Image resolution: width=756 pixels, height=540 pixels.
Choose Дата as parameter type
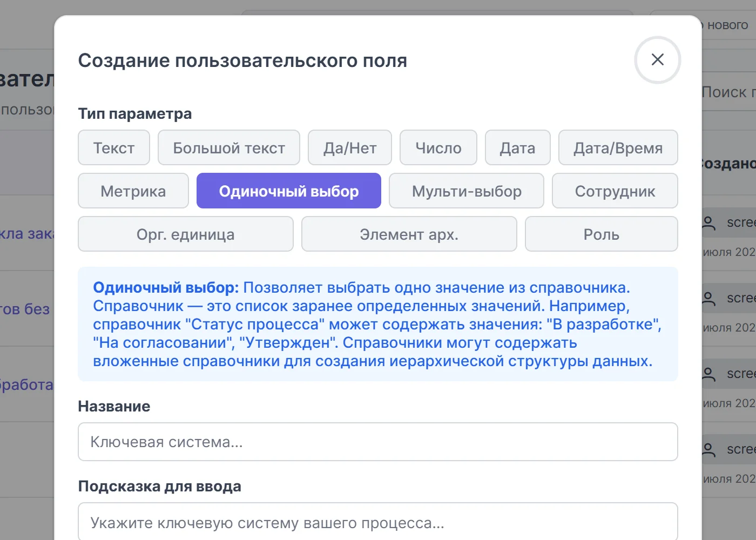518,147
